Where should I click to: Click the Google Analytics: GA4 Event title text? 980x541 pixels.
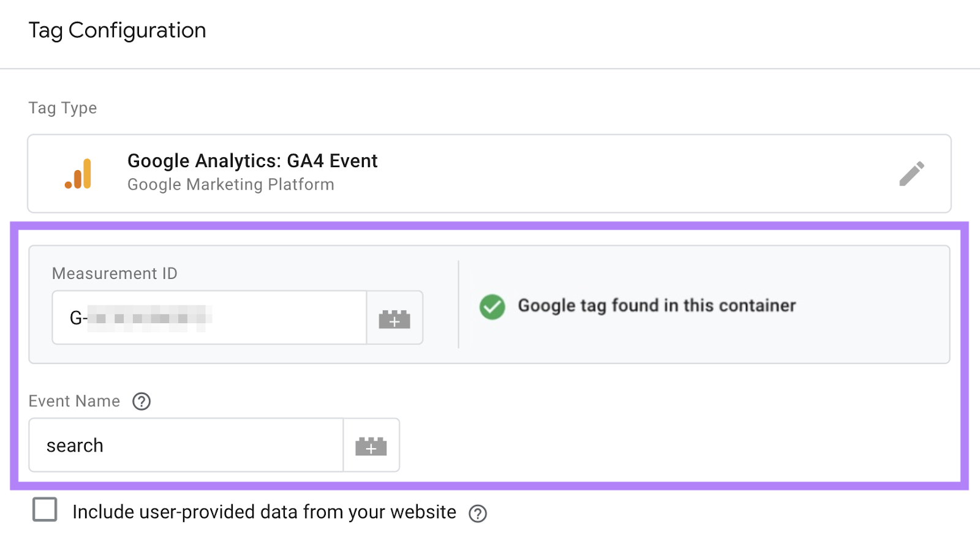252,160
